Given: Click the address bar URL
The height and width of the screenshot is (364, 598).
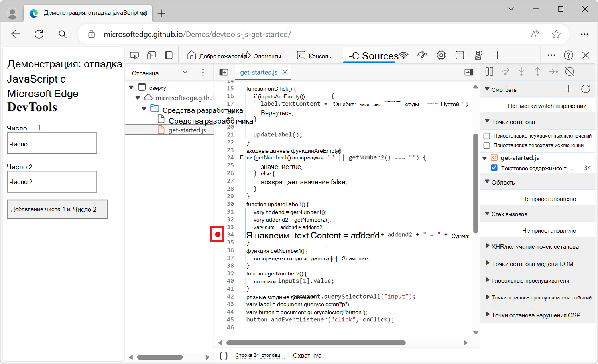Looking at the screenshot, I should coord(197,34).
